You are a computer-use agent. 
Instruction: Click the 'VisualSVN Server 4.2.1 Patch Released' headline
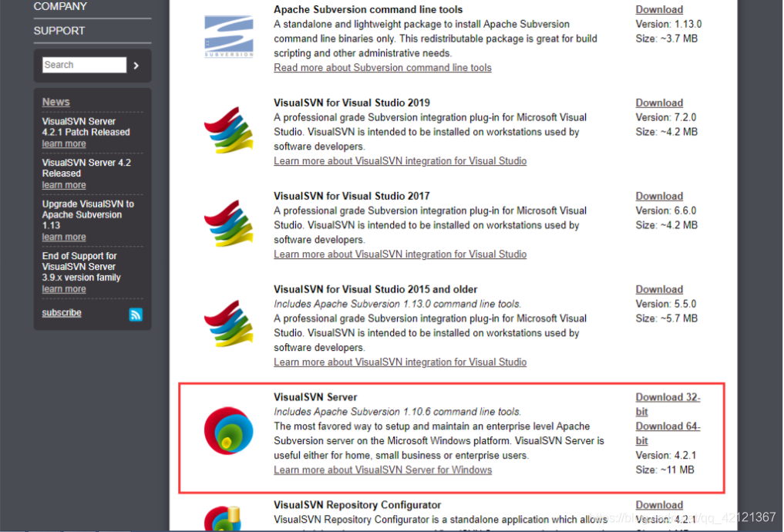click(86, 127)
